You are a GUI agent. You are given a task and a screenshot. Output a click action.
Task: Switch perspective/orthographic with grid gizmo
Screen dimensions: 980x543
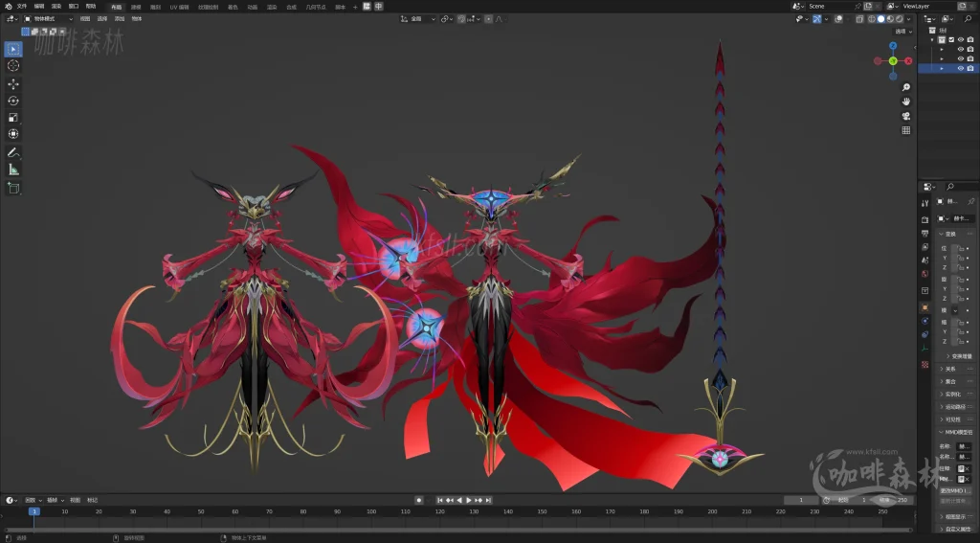click(906, 130)
